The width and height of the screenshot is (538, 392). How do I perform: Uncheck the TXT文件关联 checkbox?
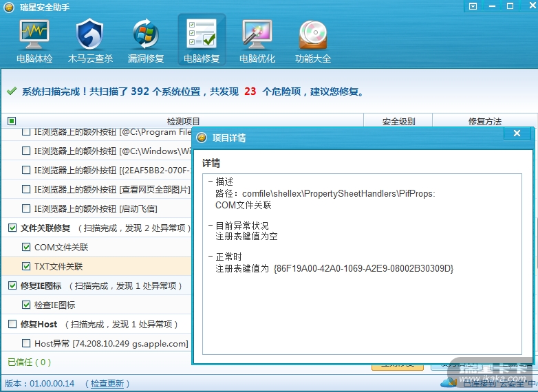(x=25, y=266)
